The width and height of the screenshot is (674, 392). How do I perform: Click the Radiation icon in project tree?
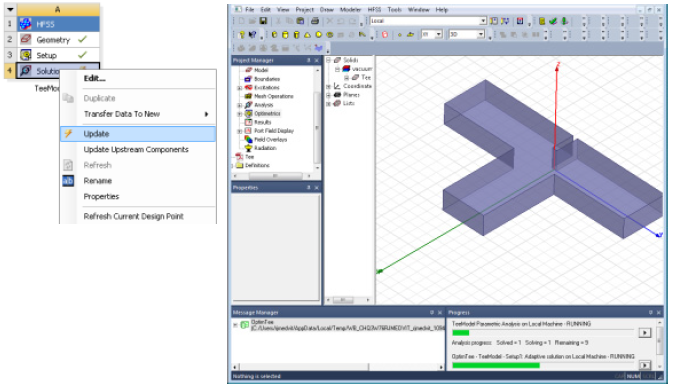[x=248, y=148]
